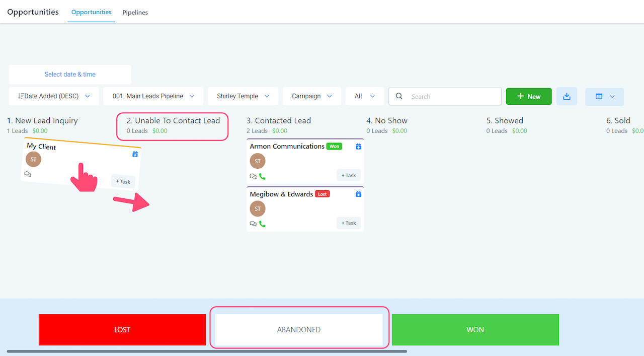Click ST avatar on Megibow & Edwards card
Screen dimensions: 644x356
[x=258, y=208]
